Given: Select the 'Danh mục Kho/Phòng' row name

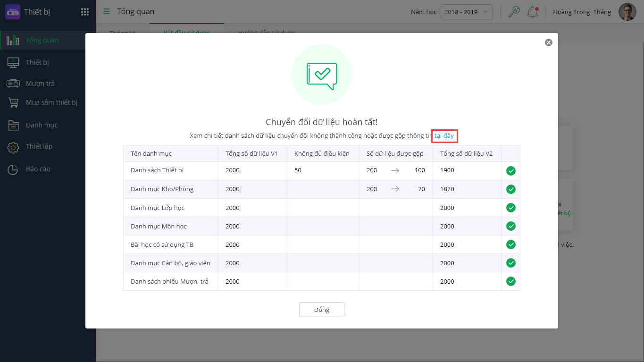Looking at the screenshot, I should [x=162, y=189].
